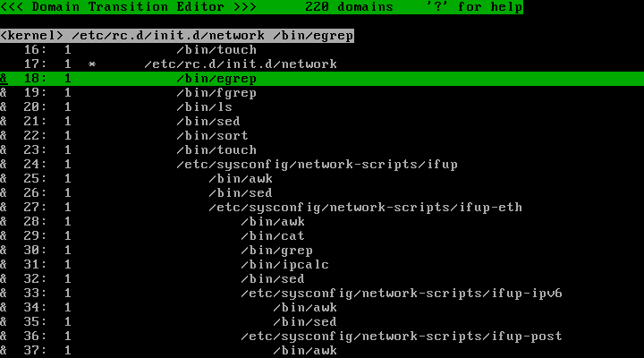Toggle the & selection mark on line 19
The image size is (644, 358).
click(x=4, y=93)
